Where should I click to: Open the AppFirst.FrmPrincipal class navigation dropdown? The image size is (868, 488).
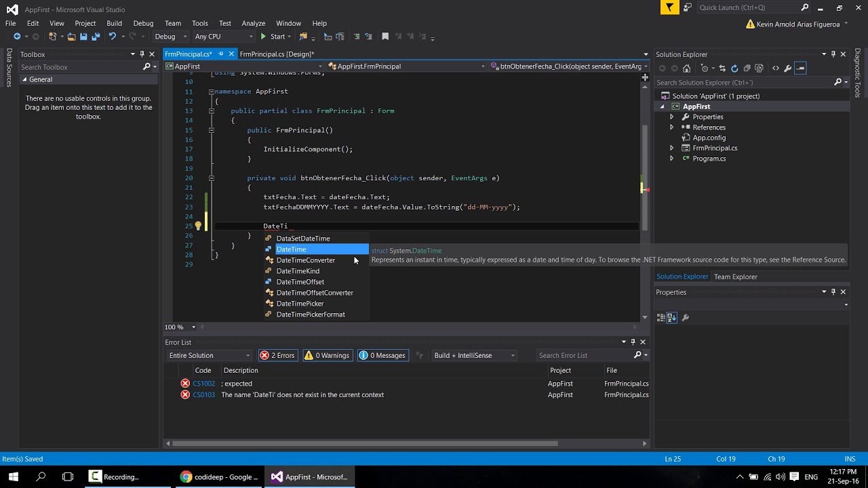407,66
